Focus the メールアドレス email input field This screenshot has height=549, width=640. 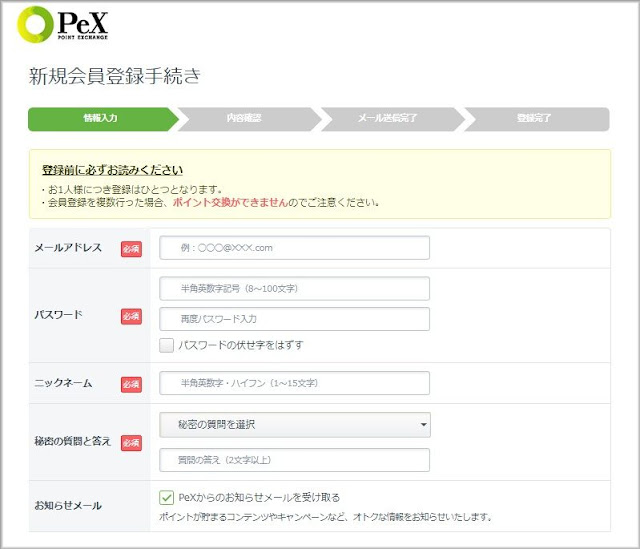point(294,248)
